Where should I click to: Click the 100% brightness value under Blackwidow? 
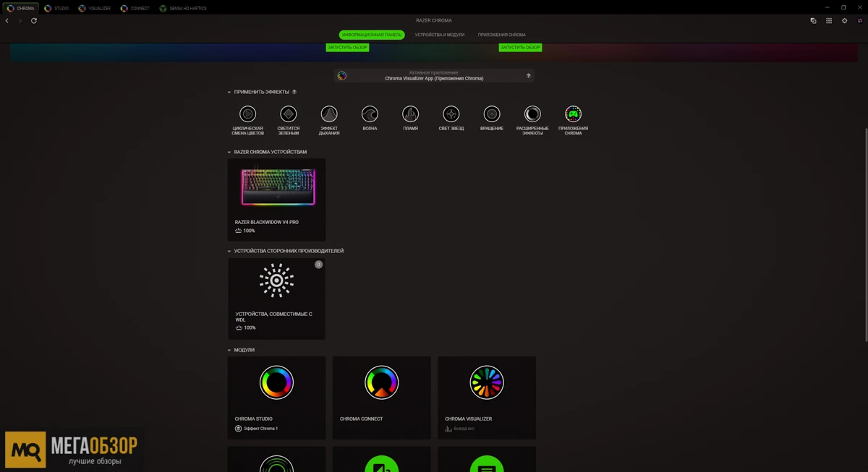click(x=249, y=231)
